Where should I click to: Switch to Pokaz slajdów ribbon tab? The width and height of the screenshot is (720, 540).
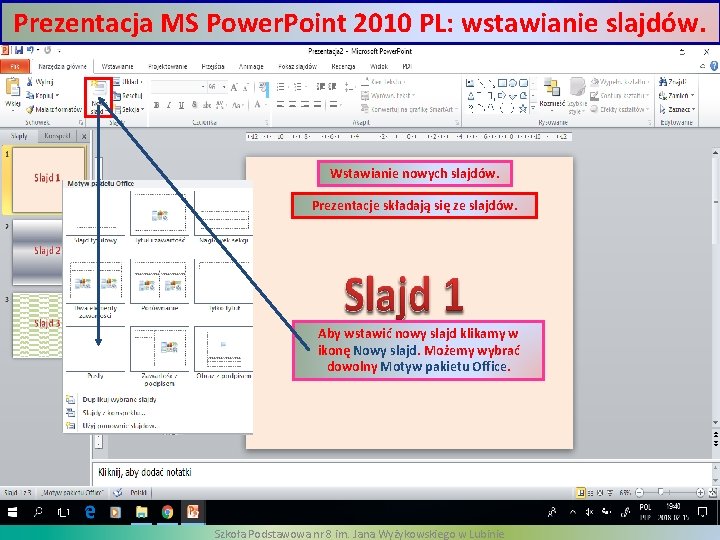pyautogui.click(x=298, y=67)
